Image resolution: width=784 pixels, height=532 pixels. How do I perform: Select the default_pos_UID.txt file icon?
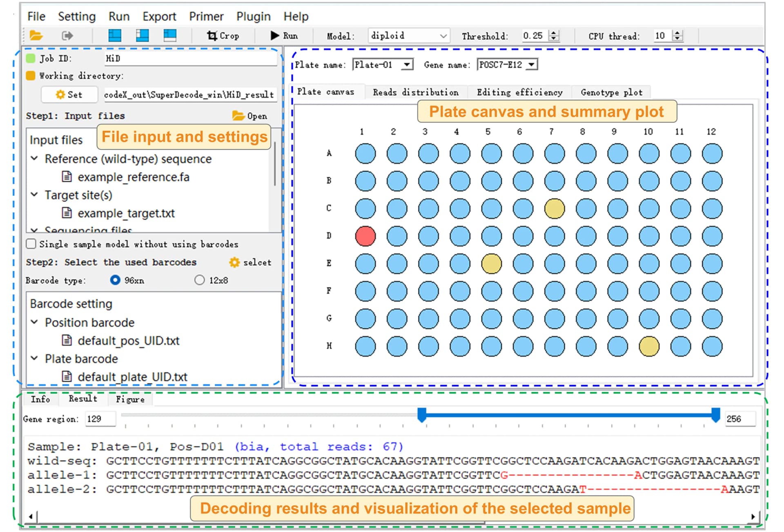(x=67, y=340)
